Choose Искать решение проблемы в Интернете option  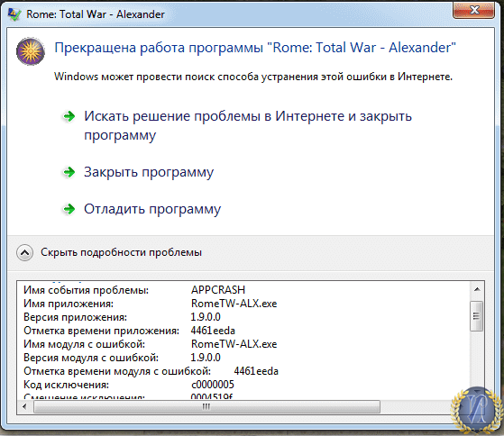[248, 125]
